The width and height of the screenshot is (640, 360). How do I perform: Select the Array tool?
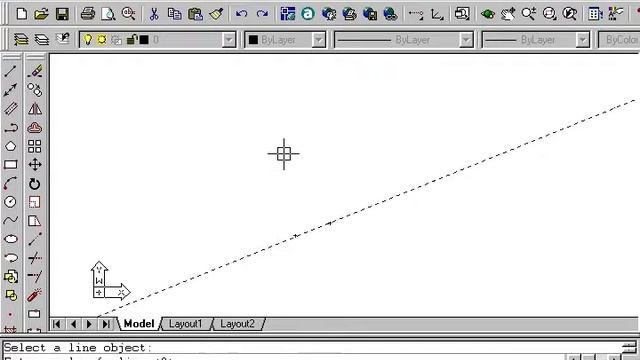(35, 146)
